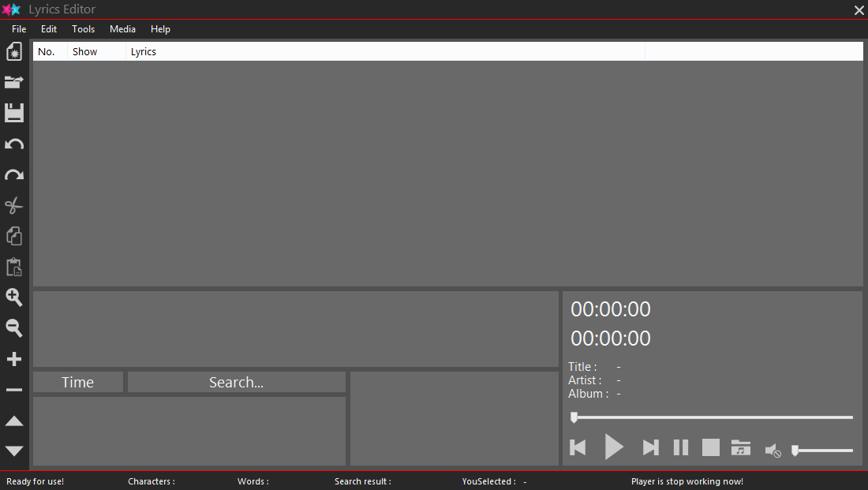Screen dimensions: 868x490
Task: Click the Redo arrow icon
Action: point(13,174)
